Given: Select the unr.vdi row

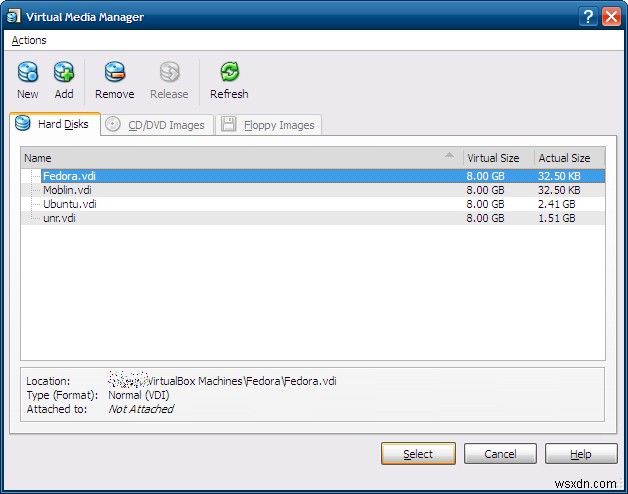Looking at the screenshot, I should [x=313, y=218].
